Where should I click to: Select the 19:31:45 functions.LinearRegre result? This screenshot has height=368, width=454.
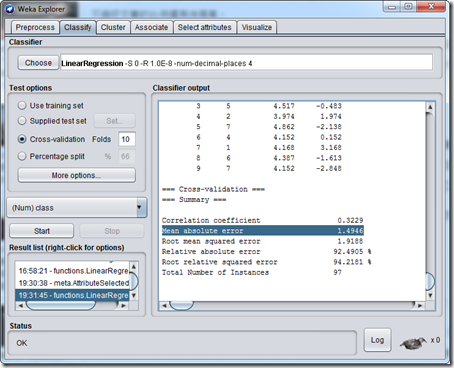click(72, 295)
